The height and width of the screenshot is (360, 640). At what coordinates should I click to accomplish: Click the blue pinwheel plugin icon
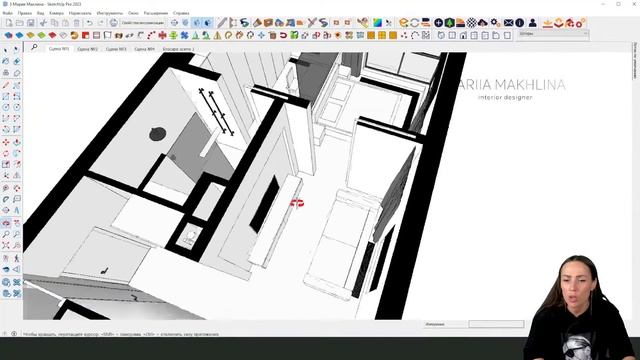pyautogui.click(x=184, y=36)
